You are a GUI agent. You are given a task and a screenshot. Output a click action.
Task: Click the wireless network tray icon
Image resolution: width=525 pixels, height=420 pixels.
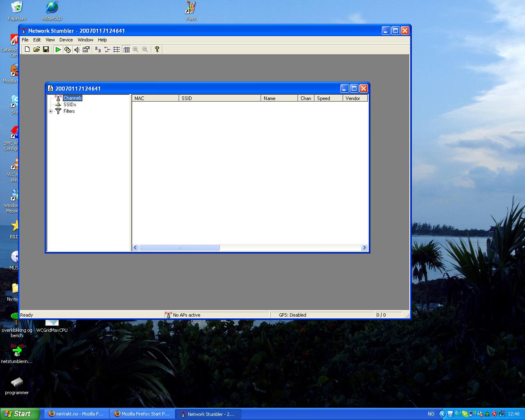pyautogui.click(x=472, y=414)
